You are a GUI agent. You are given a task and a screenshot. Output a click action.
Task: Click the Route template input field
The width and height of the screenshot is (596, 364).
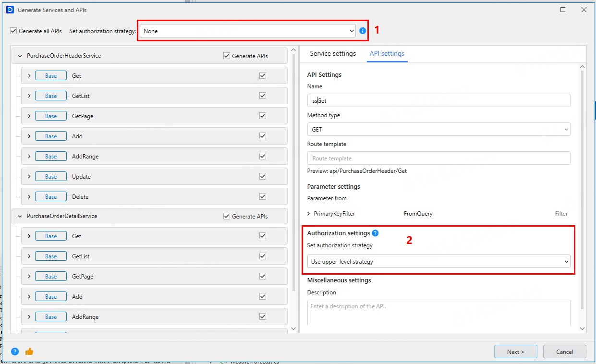coord(438,158)
